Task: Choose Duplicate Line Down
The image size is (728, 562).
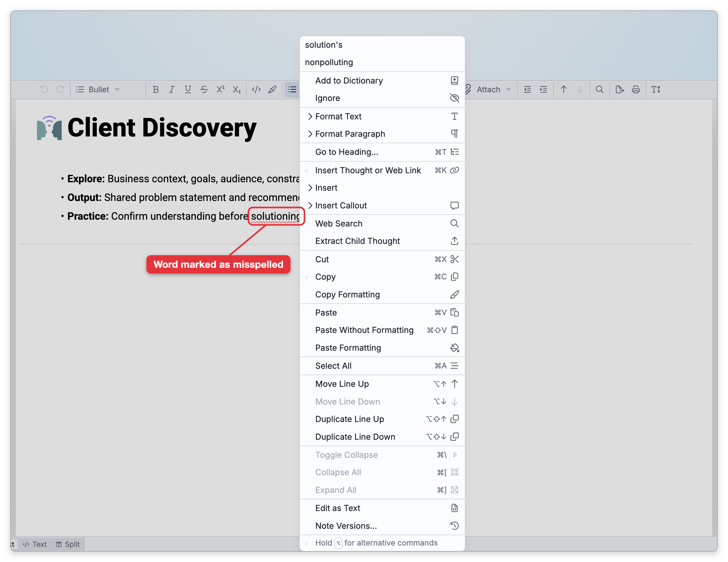Action: coord(382,437)
